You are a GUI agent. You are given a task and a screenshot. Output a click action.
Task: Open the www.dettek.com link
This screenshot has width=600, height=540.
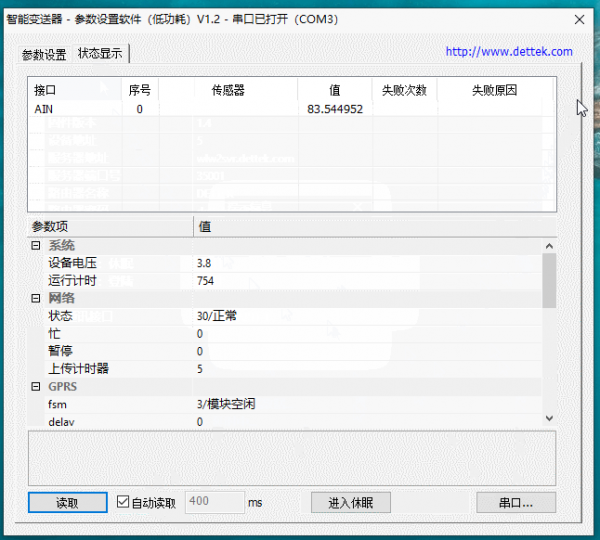[508, 52]
